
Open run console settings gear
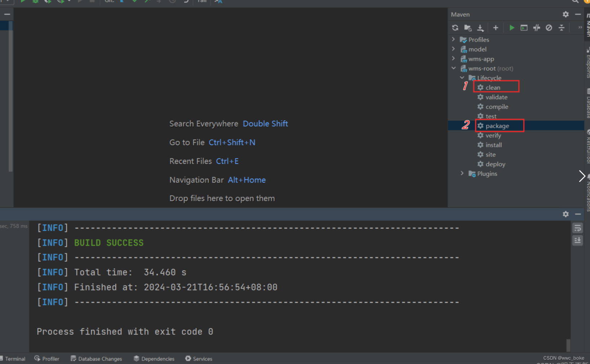565,214
